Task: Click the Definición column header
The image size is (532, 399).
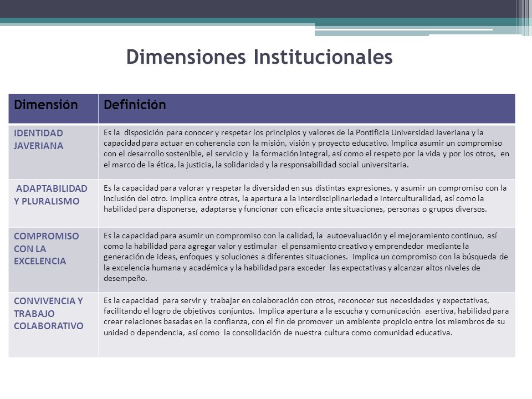Action: [x=306, y=109]
